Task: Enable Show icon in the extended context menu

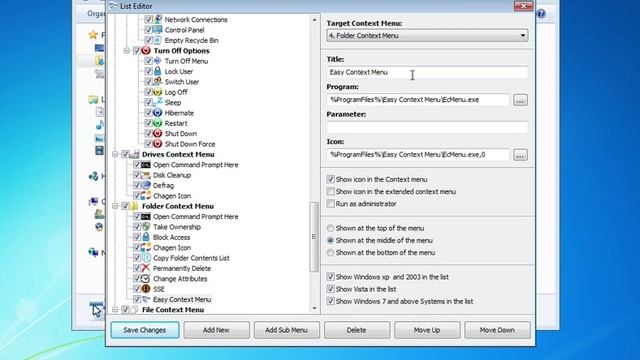Action: click(x=331, y=191)
